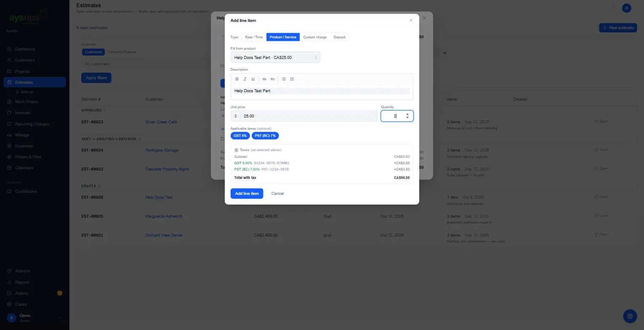Open Mileage from the sidebar
This screenshot has width=644, height=330.
pyautogui.click(x=22, y=135)
